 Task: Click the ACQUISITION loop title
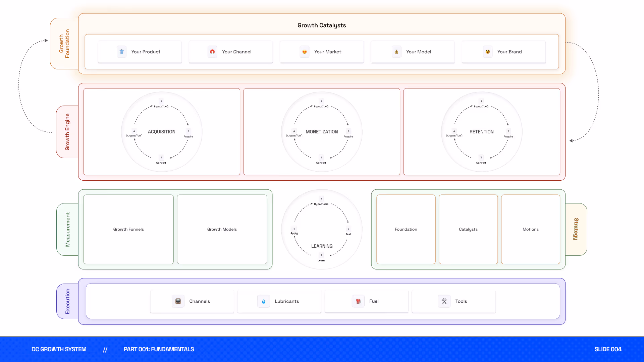[x=162, y=132]
